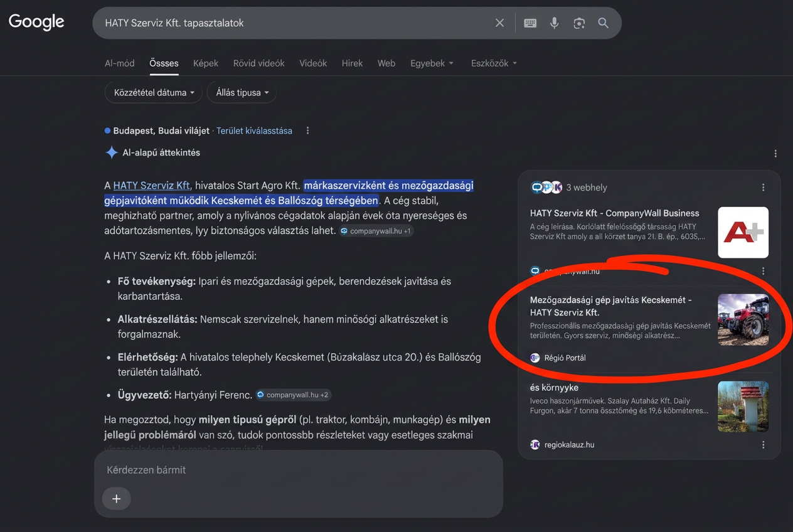Click the Budapest, Budai világet location text
Viewport: 793px width, 532px height.
[x=161, y=131]
